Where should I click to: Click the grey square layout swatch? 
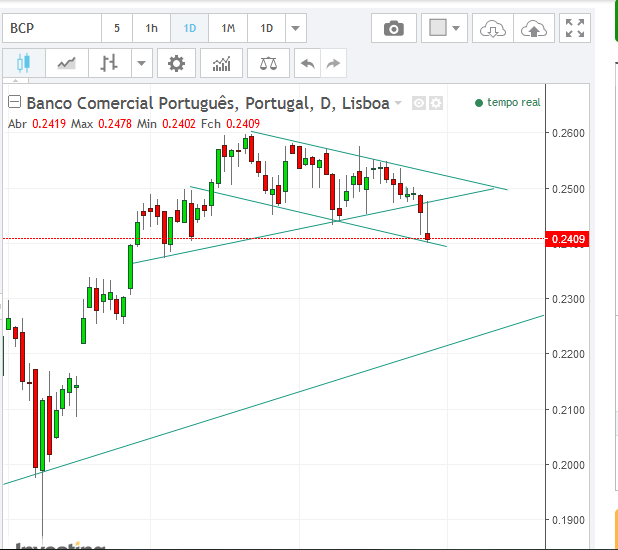pyautogui.click(x=437, y=28)
